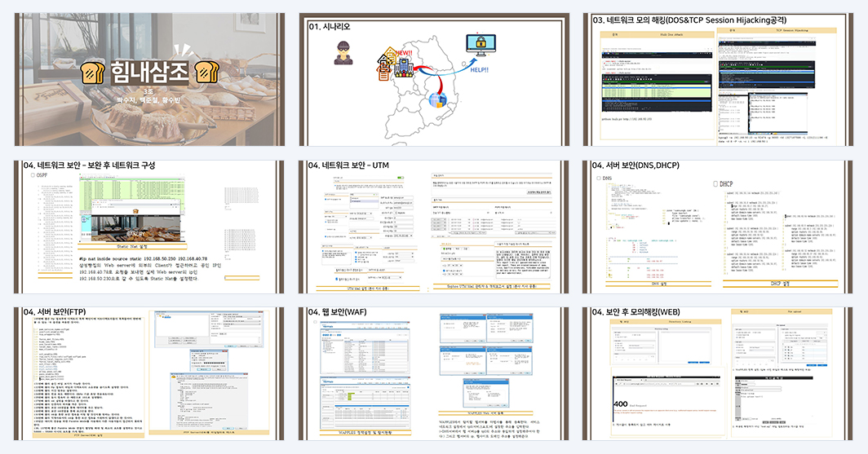Open the 서버 보안(DNS,DHCP) slide thumbnail
868x454 pixels.
point(718,227)
